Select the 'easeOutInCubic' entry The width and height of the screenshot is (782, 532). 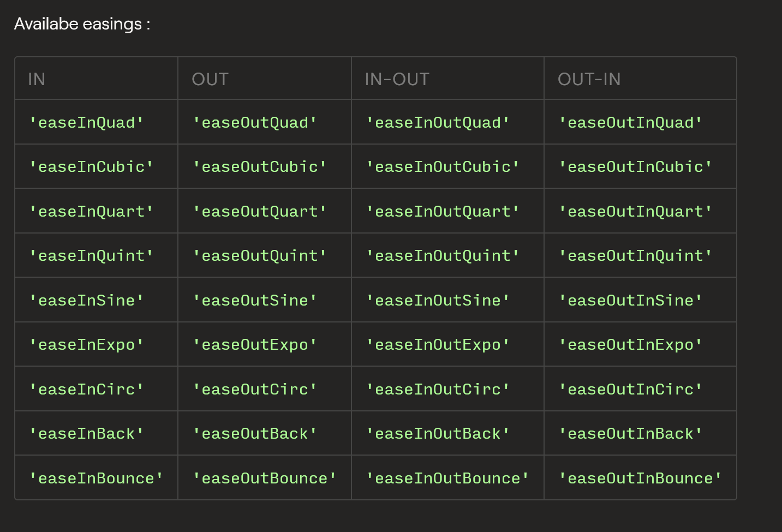[635, 166]
